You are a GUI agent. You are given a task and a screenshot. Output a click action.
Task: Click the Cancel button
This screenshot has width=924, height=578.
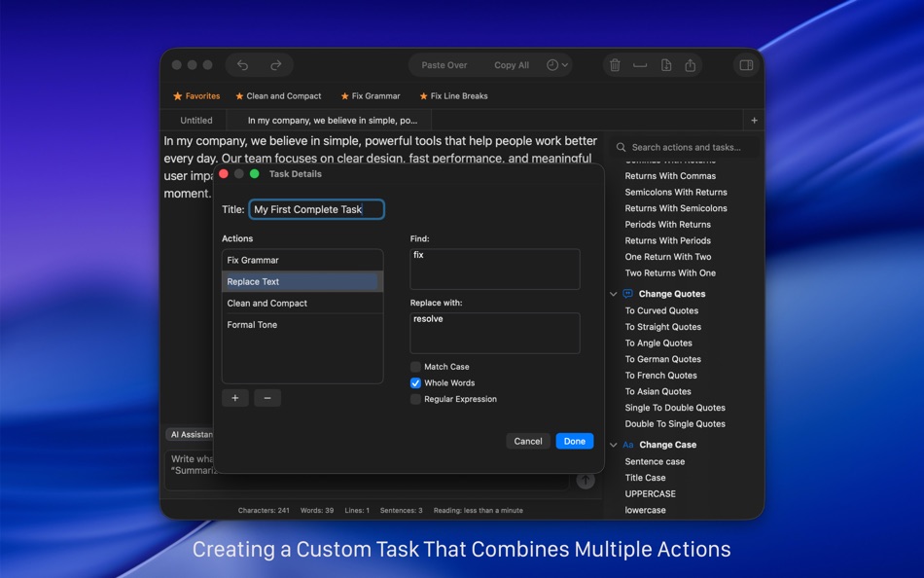(x=528, y=441)
